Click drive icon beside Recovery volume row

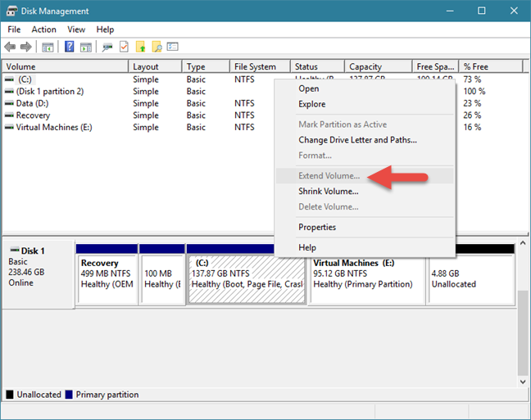click(x=9, y=115)
